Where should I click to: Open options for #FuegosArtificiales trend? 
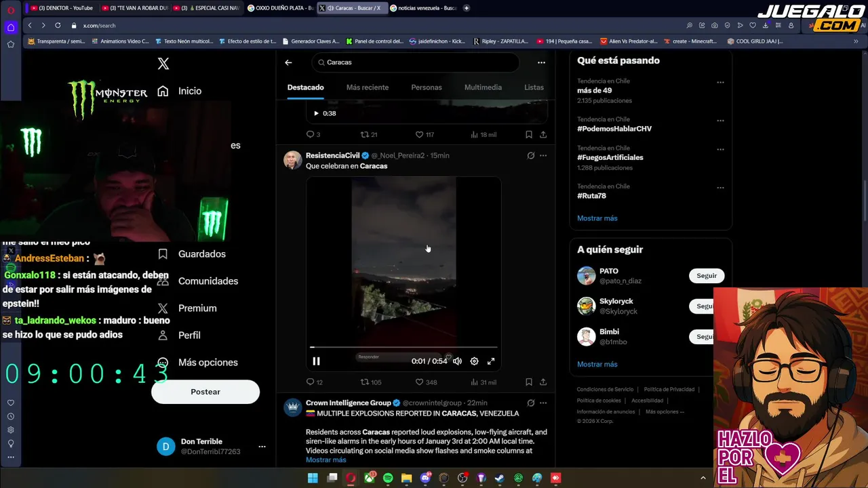coord(720,150)
